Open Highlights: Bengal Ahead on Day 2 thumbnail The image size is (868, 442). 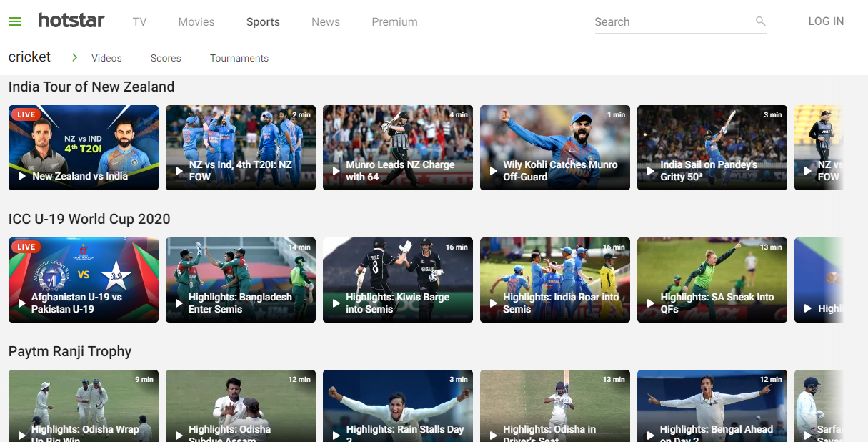coord(712,406)
